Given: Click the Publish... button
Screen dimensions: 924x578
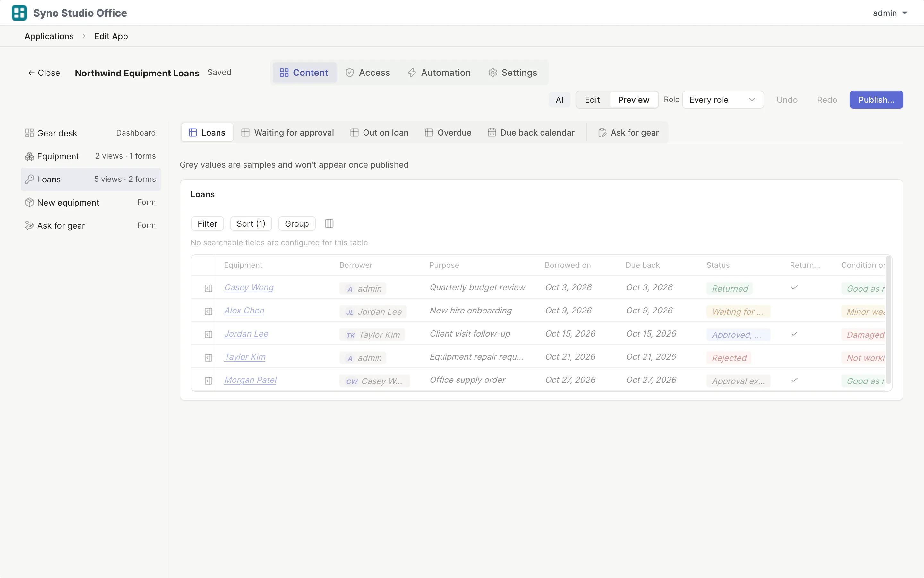Looking at the screenshot, I should (876, 100).
